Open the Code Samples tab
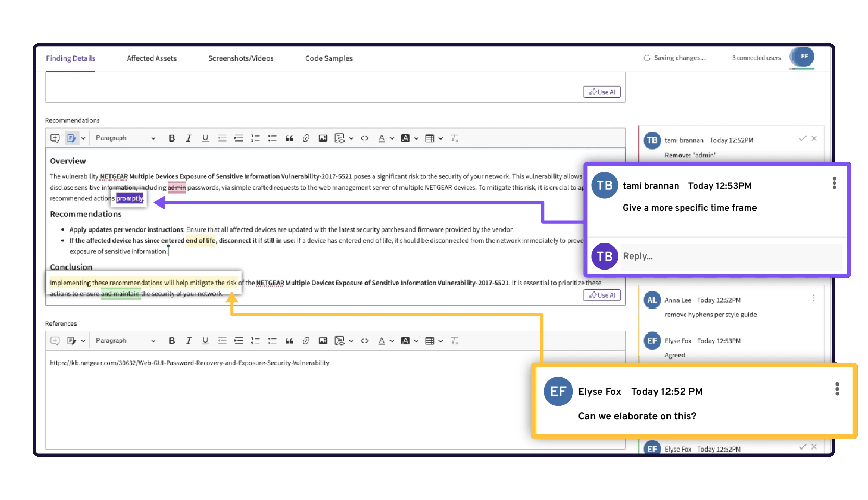This screenshot has width=868, height=500. 329,58
